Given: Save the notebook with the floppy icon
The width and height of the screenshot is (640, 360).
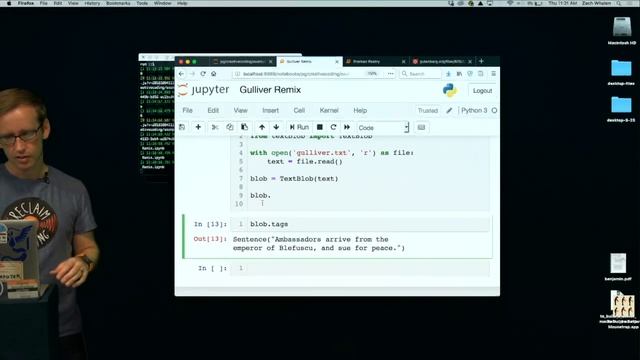Looking at the screenshot, I should pos(182,127).
